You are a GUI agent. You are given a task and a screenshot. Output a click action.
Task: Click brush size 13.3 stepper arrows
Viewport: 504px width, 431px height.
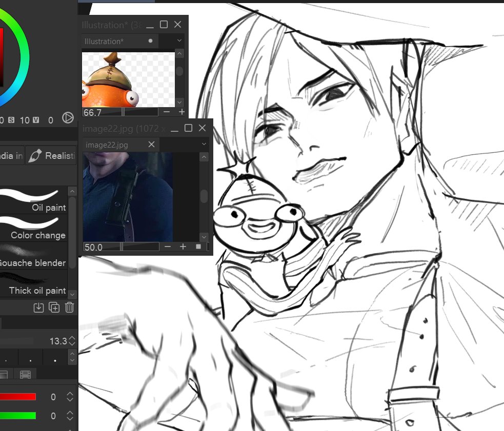72,341
